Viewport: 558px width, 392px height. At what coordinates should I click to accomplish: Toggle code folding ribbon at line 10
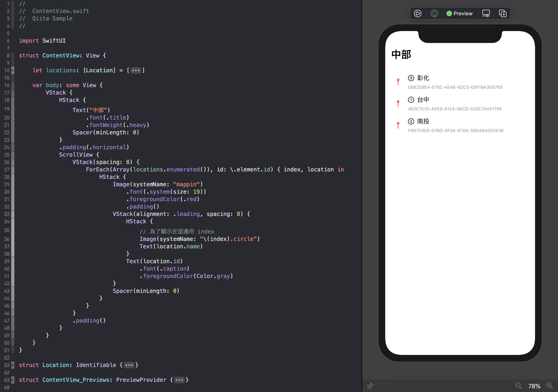click(x=13, y=70)
